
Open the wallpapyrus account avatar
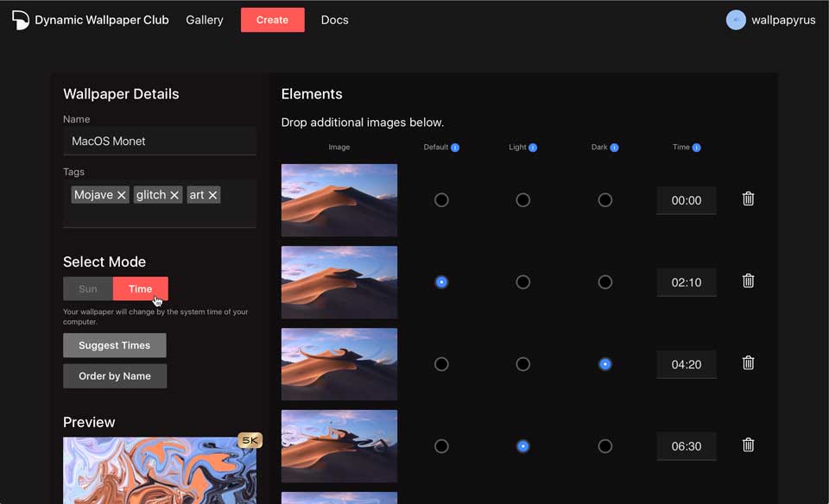click(x=735, y=19)
